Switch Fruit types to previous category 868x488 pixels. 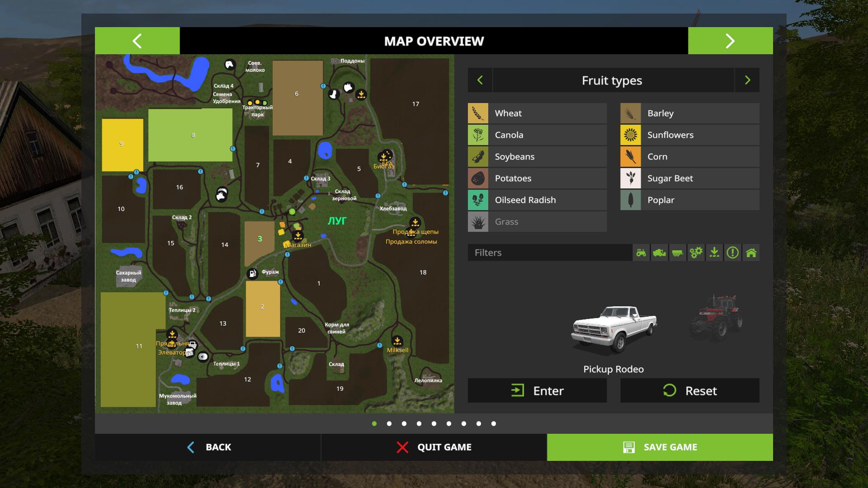(480, 80)
